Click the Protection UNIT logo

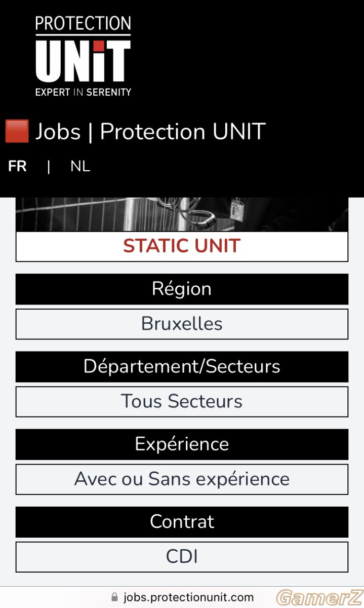(83, 56)
